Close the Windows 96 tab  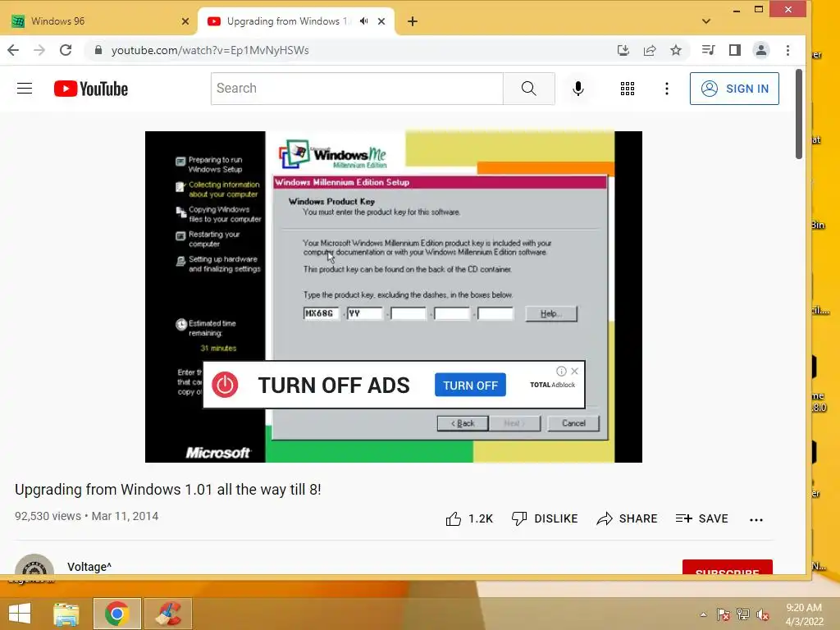coord(185,21)
